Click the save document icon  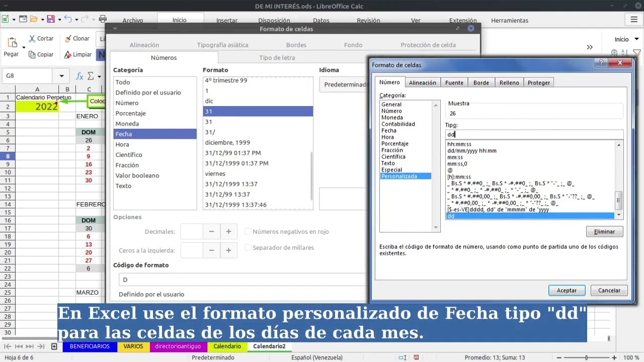[x=50, y=19]
